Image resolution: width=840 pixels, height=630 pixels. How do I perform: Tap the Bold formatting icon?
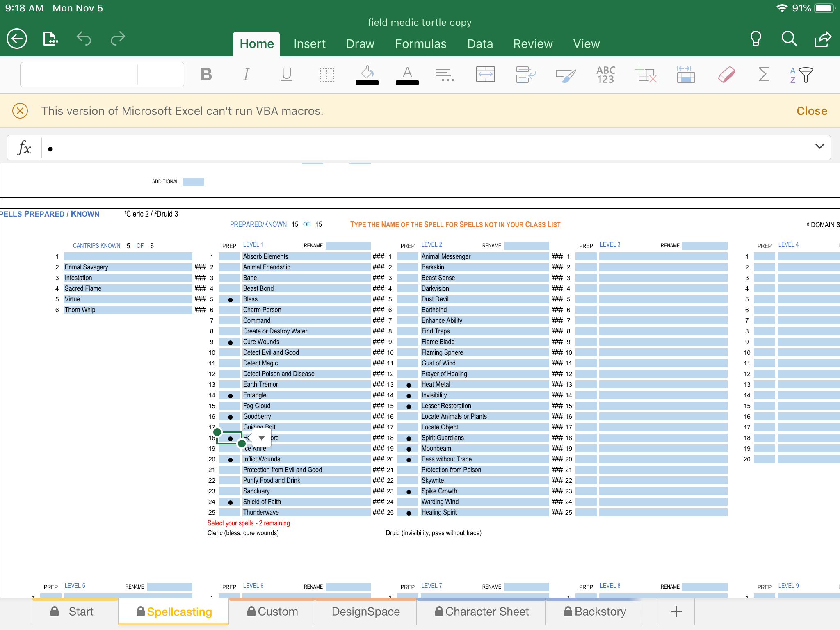tap(206, 75)
